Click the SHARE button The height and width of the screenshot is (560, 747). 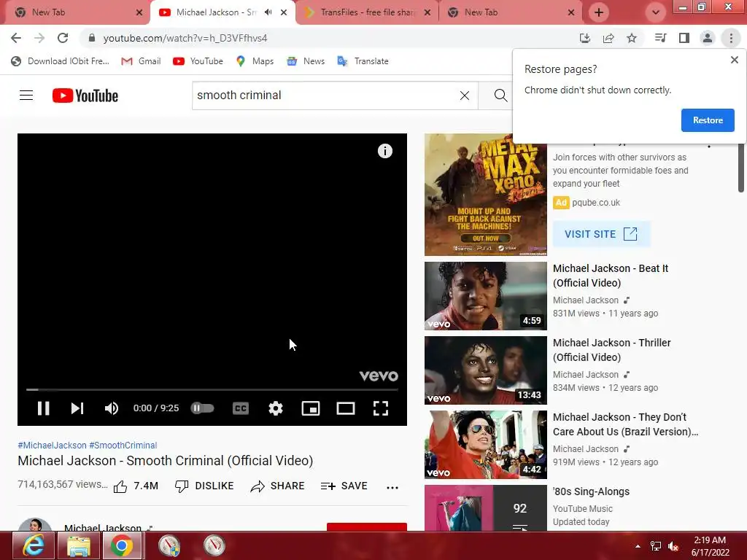point(278,486)
